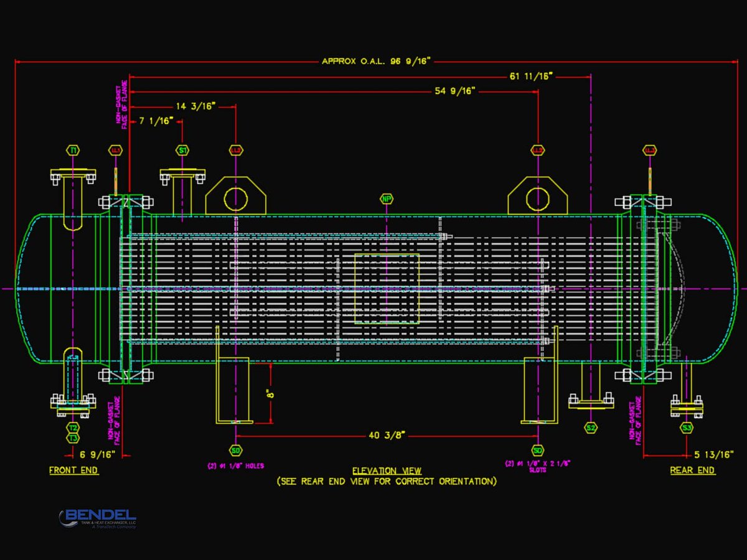This screenshot has height=560, width=747.
Task: Select the 14 3/16" dimension text
Action: pyautogui.click(x=195, y=106)
